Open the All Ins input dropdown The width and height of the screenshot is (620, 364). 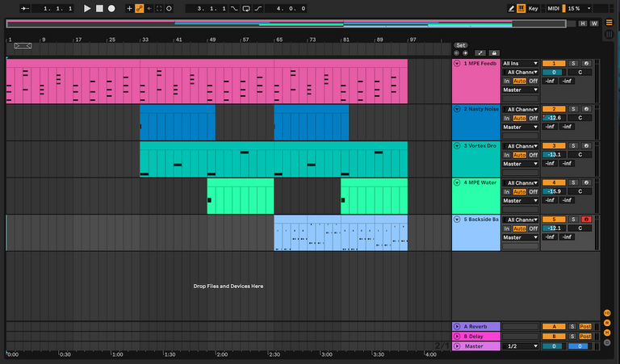pyautogui.click(x=521, y=64)
